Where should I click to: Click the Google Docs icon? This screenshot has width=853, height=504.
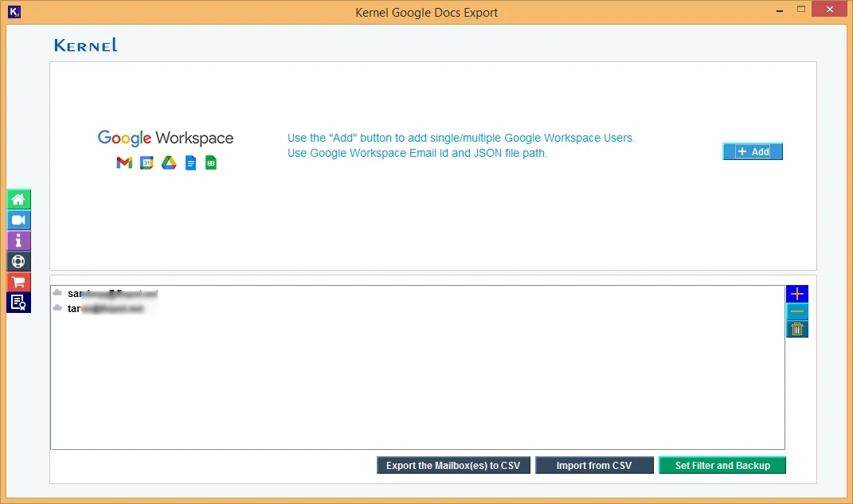coord(190,162)
